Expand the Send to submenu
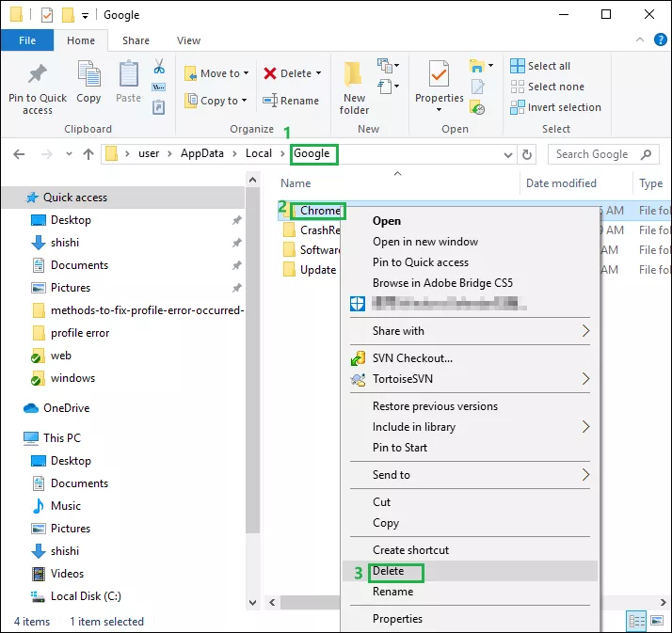The image size is (672, 633). click(470, 475)
